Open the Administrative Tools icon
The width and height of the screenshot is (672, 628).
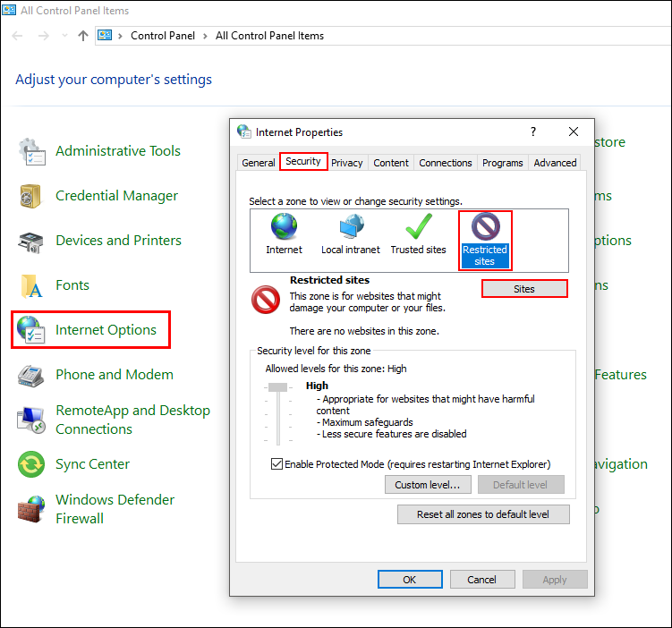(x=31, y=152)
